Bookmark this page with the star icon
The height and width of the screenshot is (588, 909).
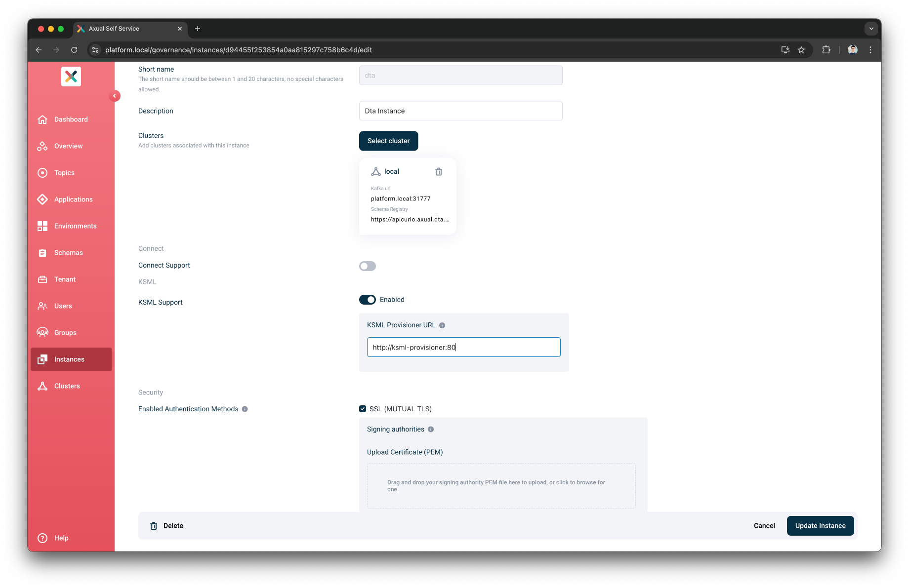pyautogui.click(x=801, y=50)
